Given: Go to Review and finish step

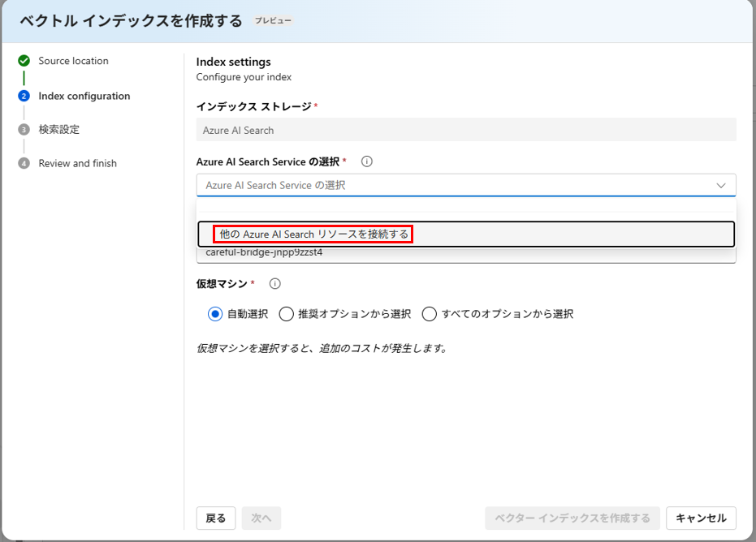Looking at the screenshot, I should [78, 163].
